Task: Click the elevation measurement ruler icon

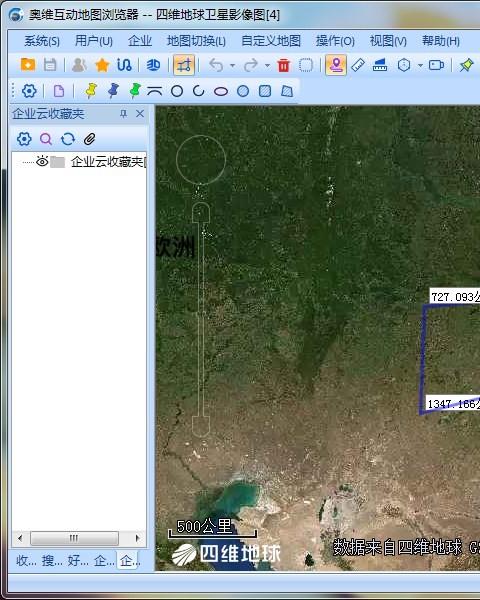Action: [x=380, y=65]
